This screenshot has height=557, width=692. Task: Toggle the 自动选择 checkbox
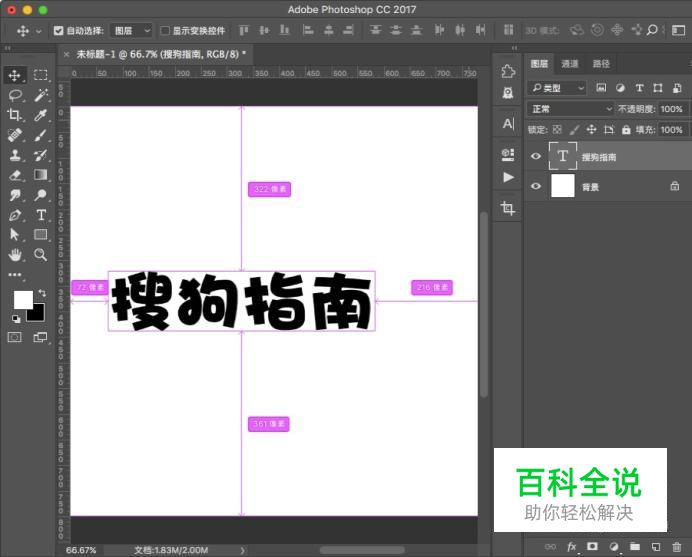58,31
